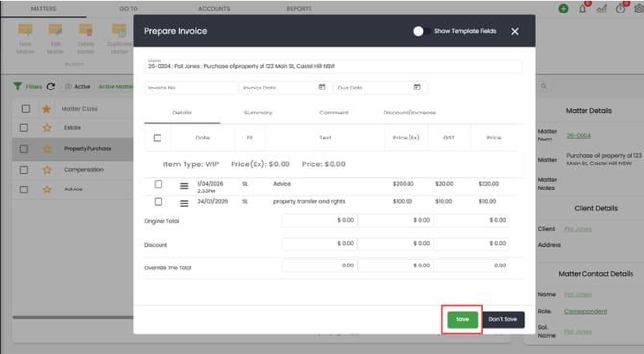Click drag handle on property transfer row
This screenshot has height=354, width=644.
[184, 204]
